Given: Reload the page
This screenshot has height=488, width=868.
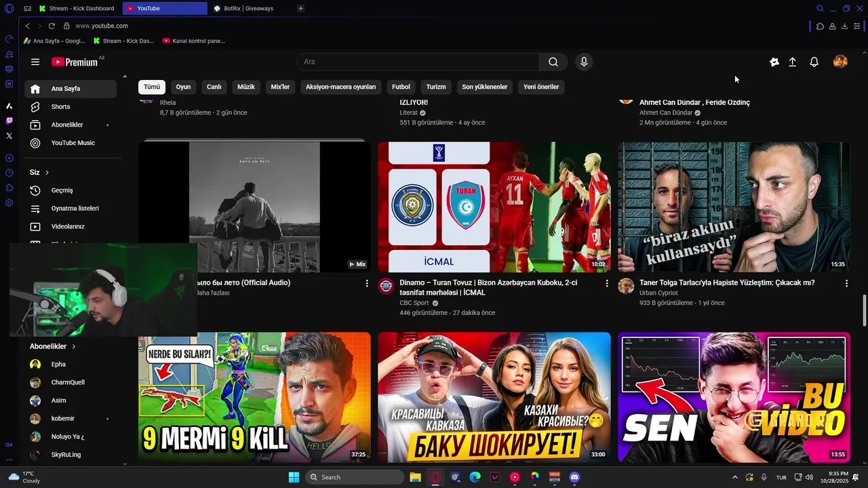Looking at the screenshot, I should pos(52,26).
